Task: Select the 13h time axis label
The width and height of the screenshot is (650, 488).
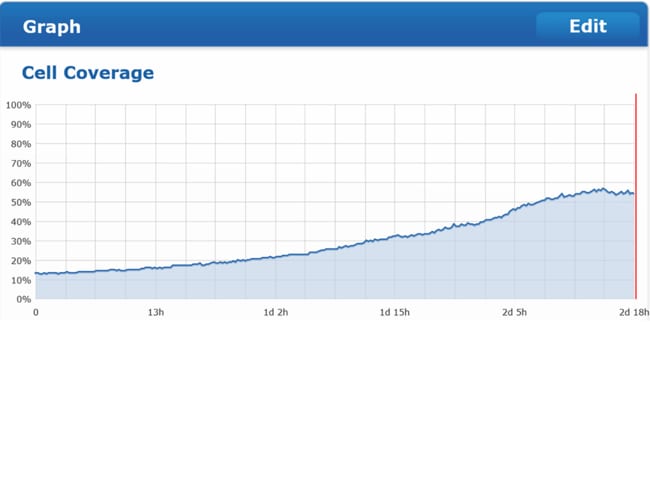Action: [155, 313]
